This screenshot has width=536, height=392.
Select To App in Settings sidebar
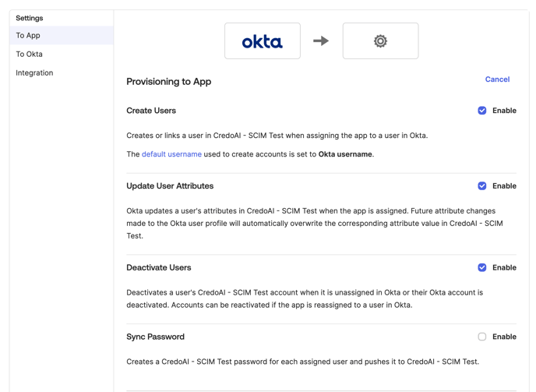coord(62,35)
